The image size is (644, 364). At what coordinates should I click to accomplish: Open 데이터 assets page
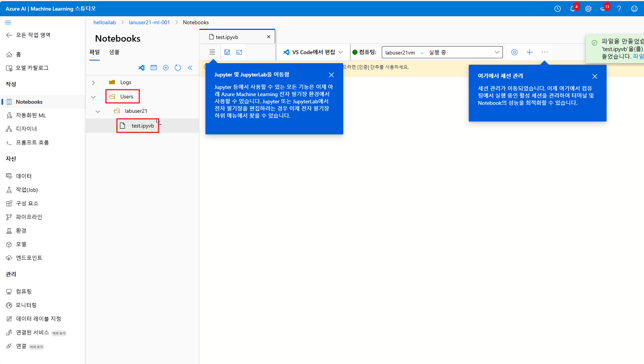pos(43,176)
